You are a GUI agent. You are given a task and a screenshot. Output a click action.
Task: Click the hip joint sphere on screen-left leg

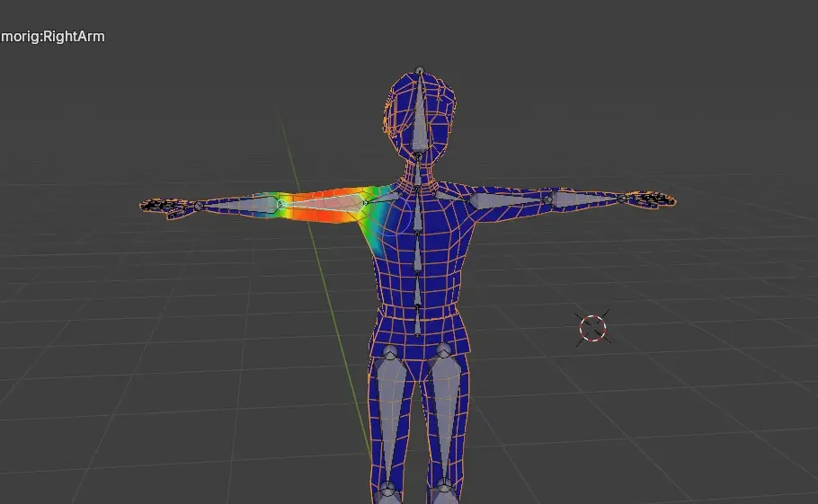click(391, 351)
